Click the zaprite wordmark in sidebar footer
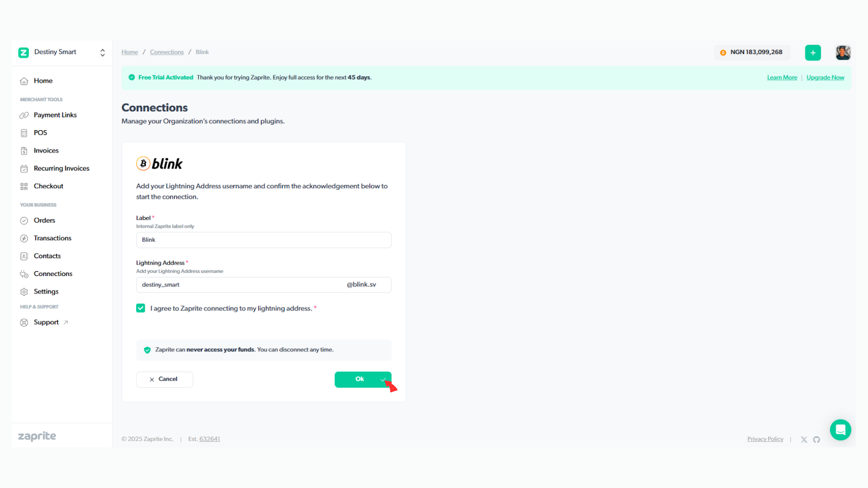 pos(37,436)
